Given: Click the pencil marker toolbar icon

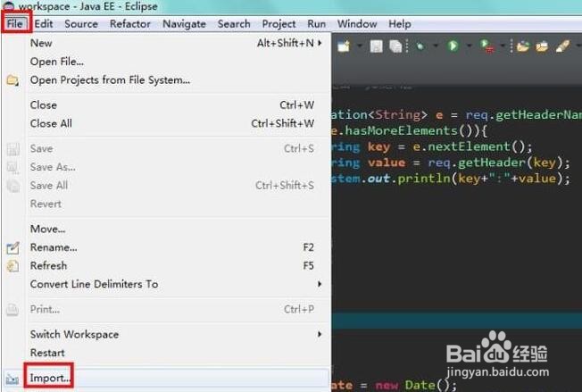Looking at the screenshot, I should 562,46.
